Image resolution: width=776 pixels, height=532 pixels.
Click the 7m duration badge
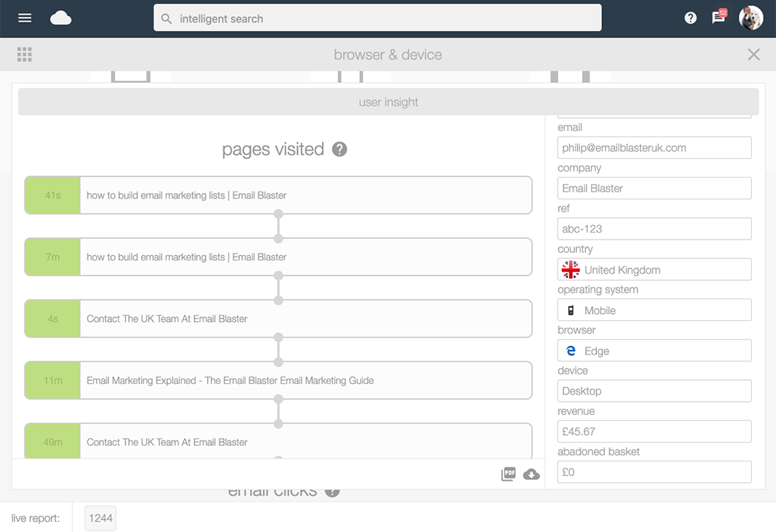coord(53,257)
